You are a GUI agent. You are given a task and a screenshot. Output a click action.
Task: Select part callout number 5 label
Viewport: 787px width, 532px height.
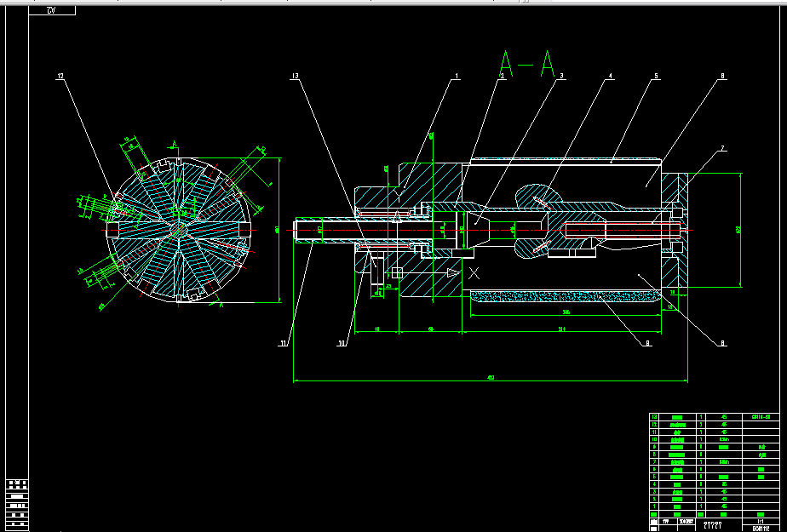tap(656, 77)
